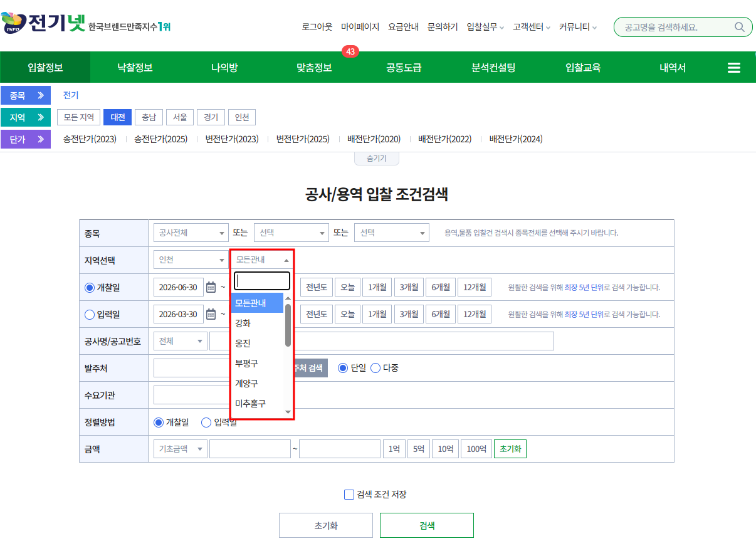Image resolution: width=756 pixels, height=546 pixels.
Task: Select the 다중 radio option
Action: click(375, 368)
